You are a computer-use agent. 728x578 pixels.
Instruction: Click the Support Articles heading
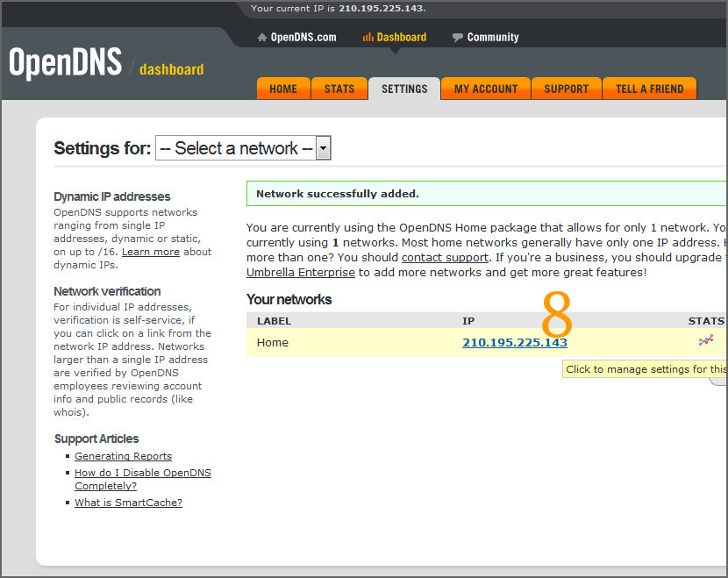point(96,439)
